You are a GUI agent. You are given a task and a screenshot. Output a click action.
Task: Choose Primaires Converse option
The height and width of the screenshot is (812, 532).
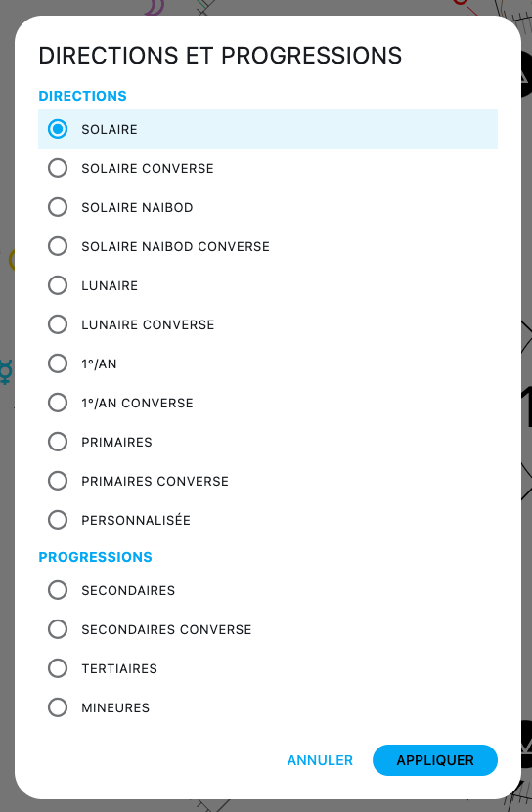[x=268, y=481]
